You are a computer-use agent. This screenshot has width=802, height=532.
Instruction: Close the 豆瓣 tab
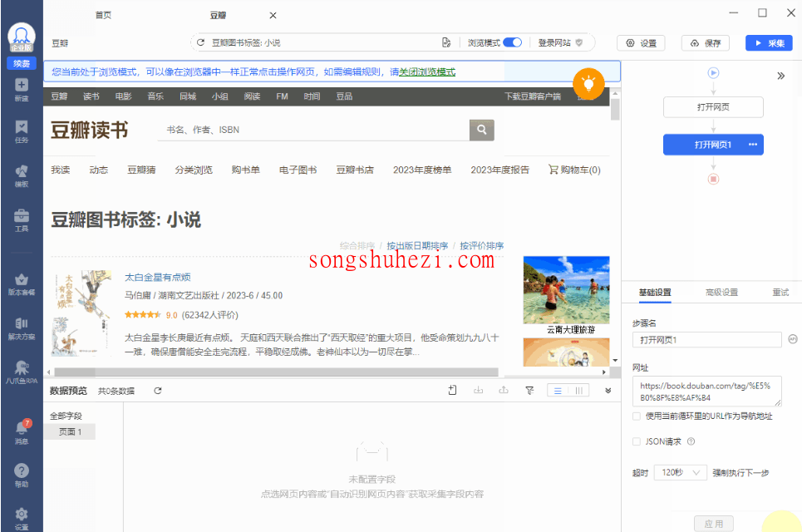tap(273, 15)
